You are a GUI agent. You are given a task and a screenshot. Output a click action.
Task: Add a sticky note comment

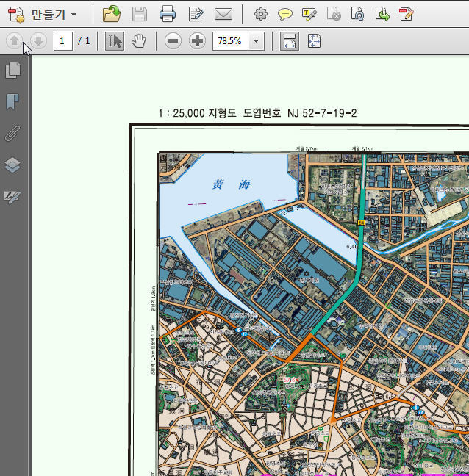point(285,14)
